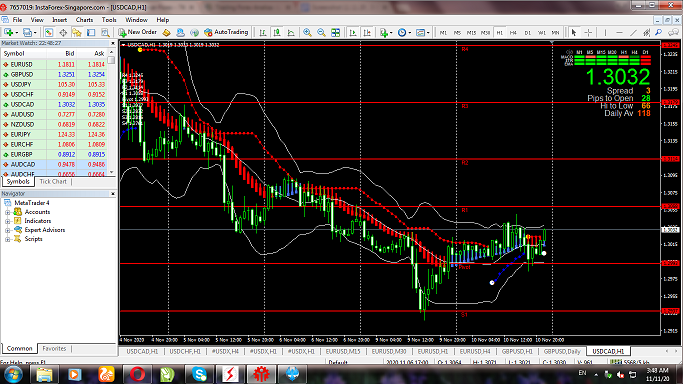
Task: Switch to the Tick Chart tab
Action: pyautogui.click(x=53, y=182)
